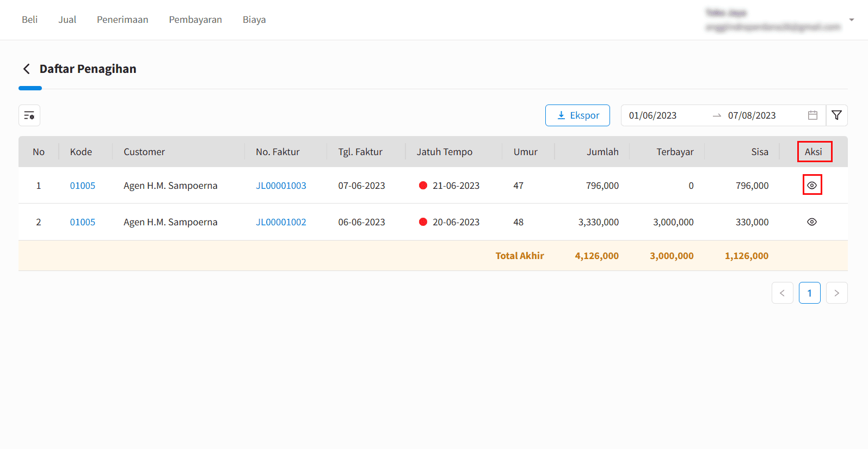Click the Sisa column header

pyautogui.click(x=760, y=152)
